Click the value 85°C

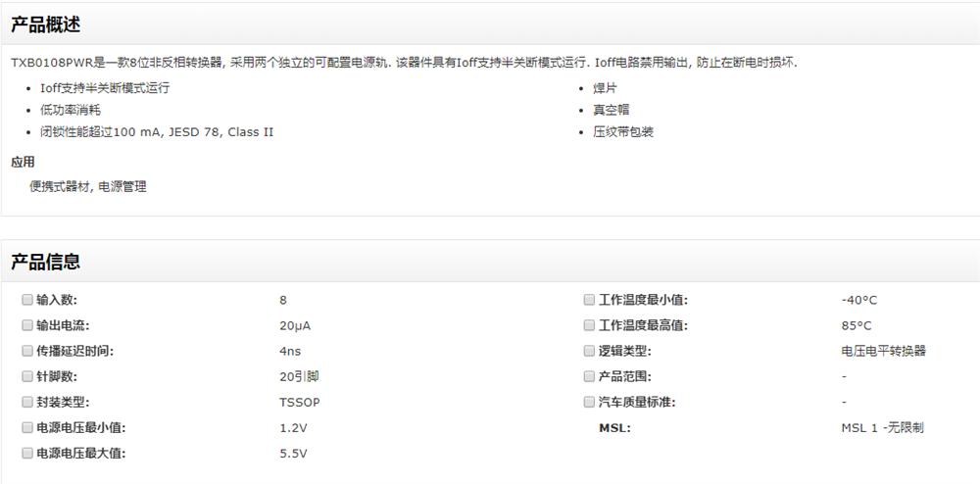tap(857, 326)
